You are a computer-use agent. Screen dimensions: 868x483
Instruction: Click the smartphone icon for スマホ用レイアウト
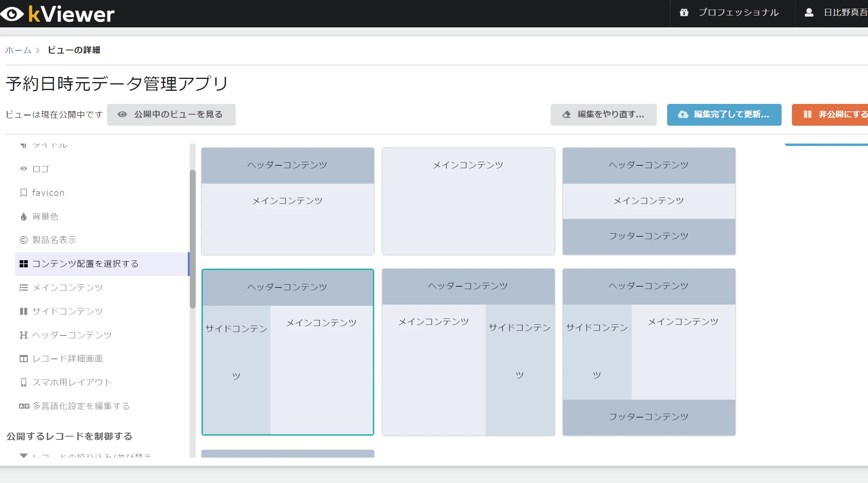coord(24,382)
